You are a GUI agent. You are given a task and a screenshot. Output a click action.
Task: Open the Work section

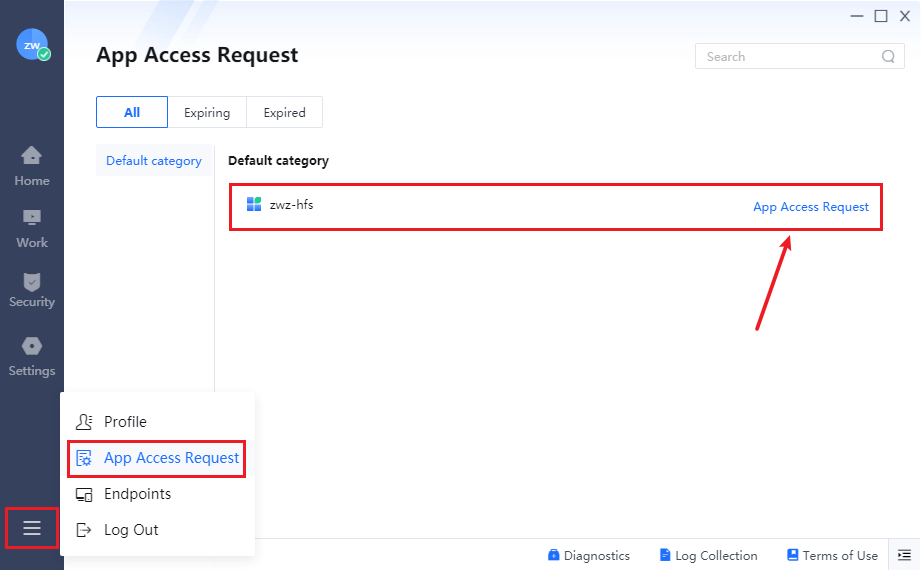[32, 229]
